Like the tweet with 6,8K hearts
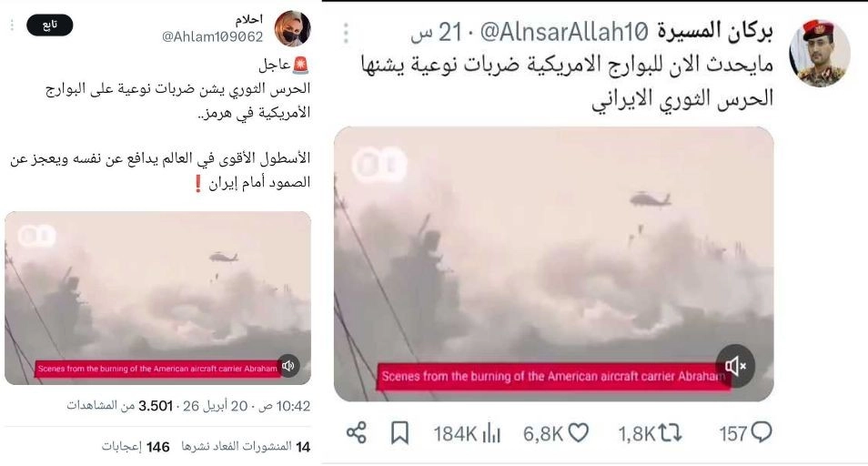The image size is (868, 466). pos(579,433)
